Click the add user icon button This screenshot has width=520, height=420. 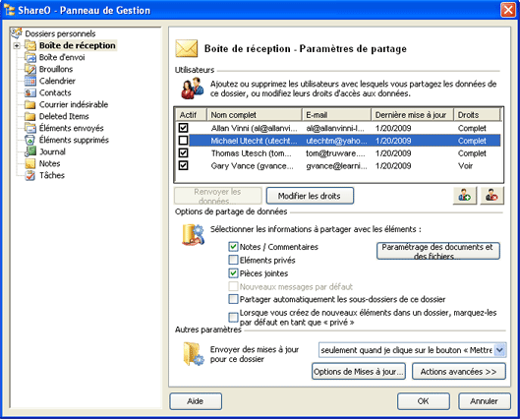465,196
